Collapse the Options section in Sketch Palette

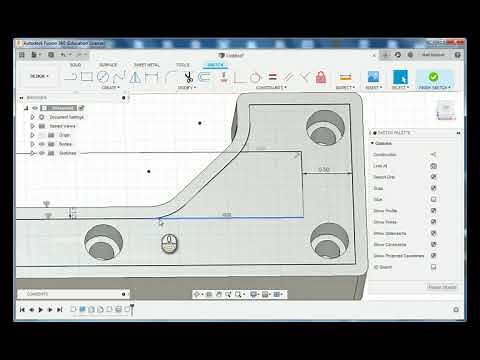pyautogui.click(x=372, y=143)
